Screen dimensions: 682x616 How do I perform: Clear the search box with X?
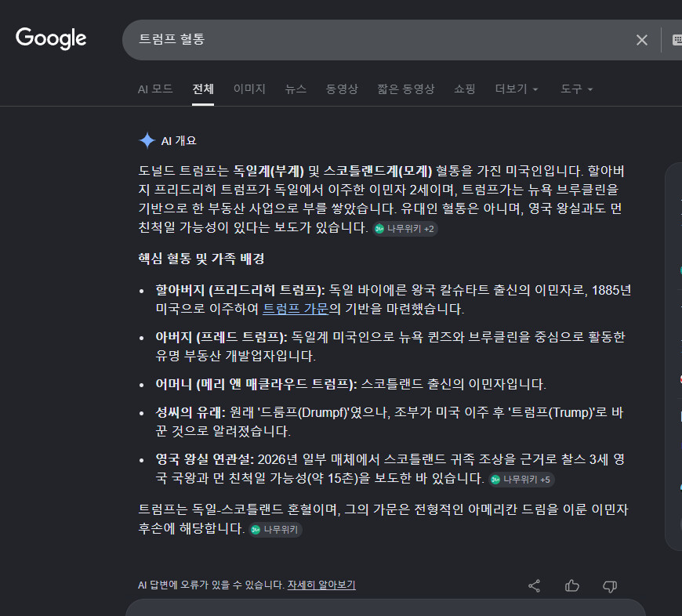point(641,40)
